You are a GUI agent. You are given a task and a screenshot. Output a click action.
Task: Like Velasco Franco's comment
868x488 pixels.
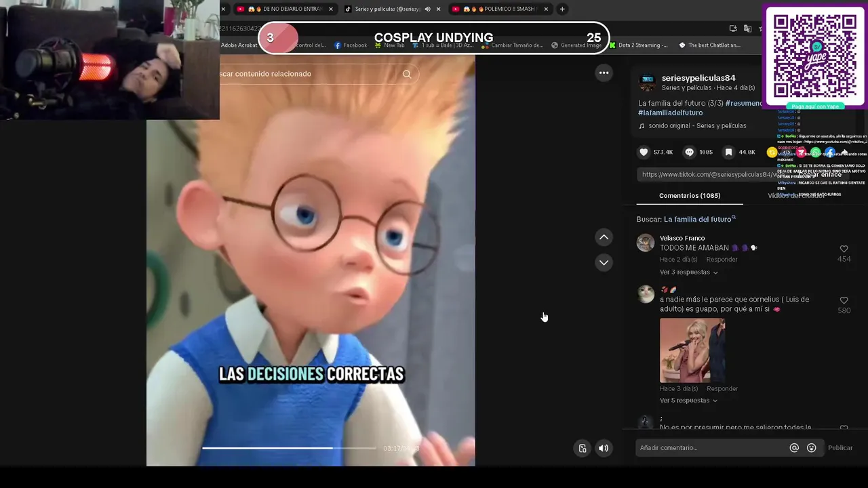point(844,249)
